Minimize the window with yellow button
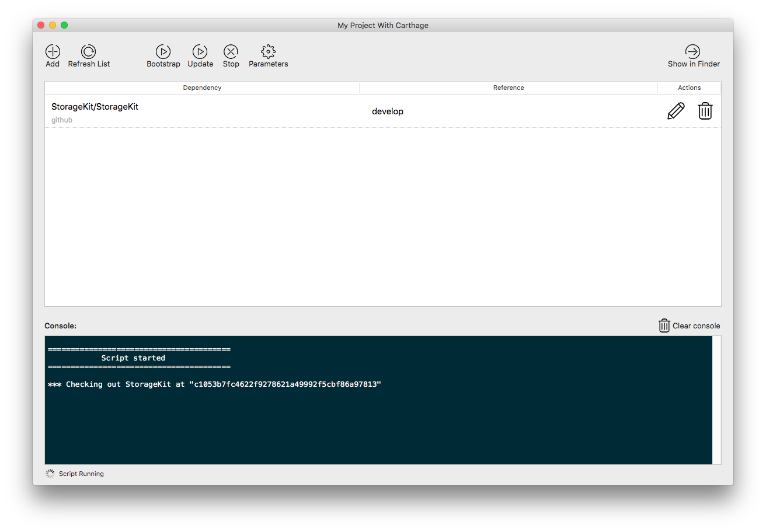The image size is (766, 532). 53,25
